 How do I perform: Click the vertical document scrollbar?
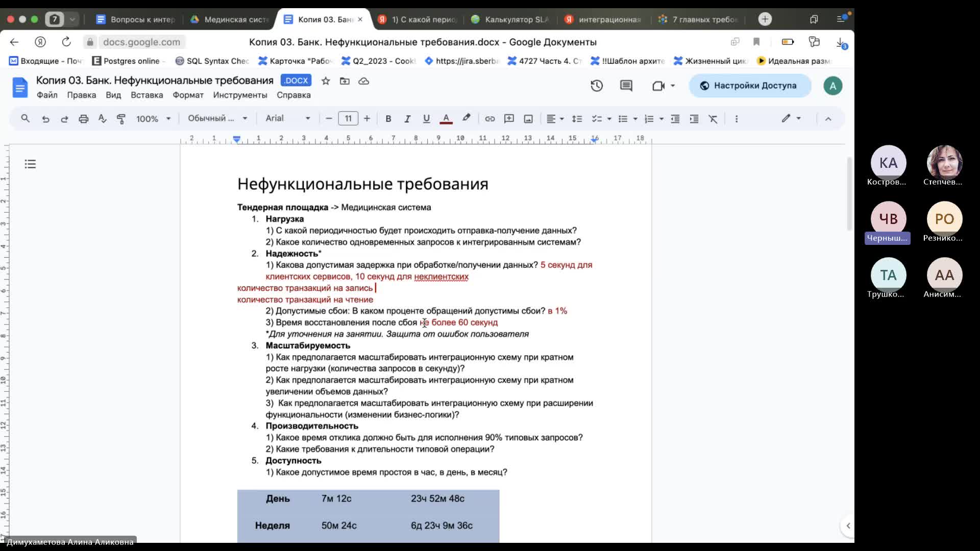849,194
